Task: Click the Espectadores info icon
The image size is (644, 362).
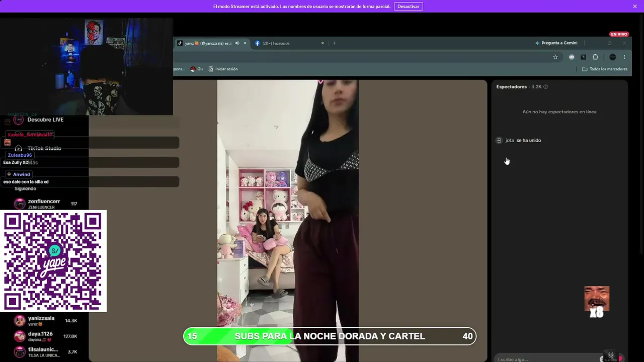Action: coord(545,86)
